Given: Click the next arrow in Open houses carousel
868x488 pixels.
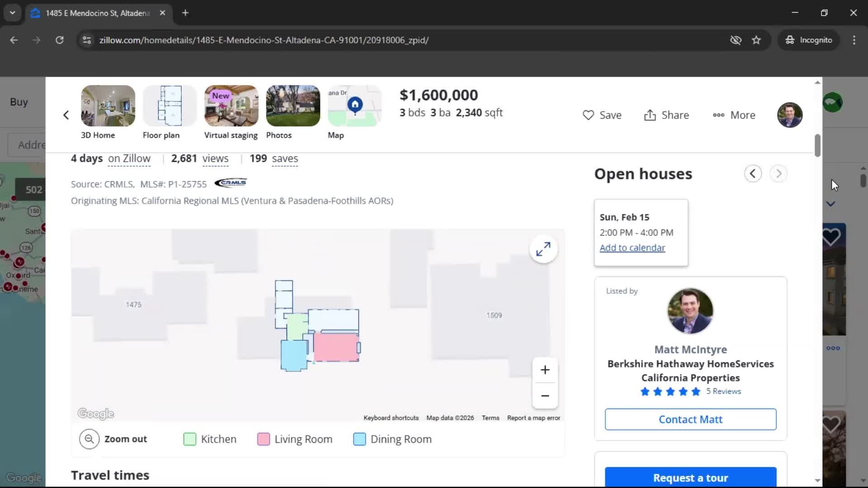Looking at the screenshot, I should click(x=778, y=174).
